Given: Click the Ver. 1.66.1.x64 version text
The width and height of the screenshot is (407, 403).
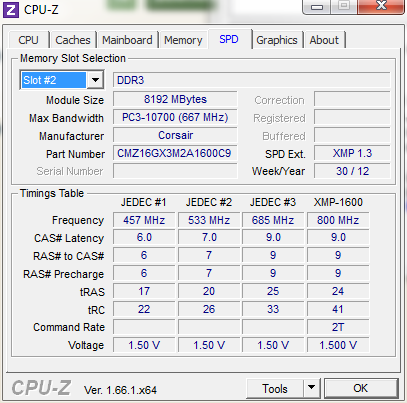Looking at the screenshot, I should coord(120,390).
